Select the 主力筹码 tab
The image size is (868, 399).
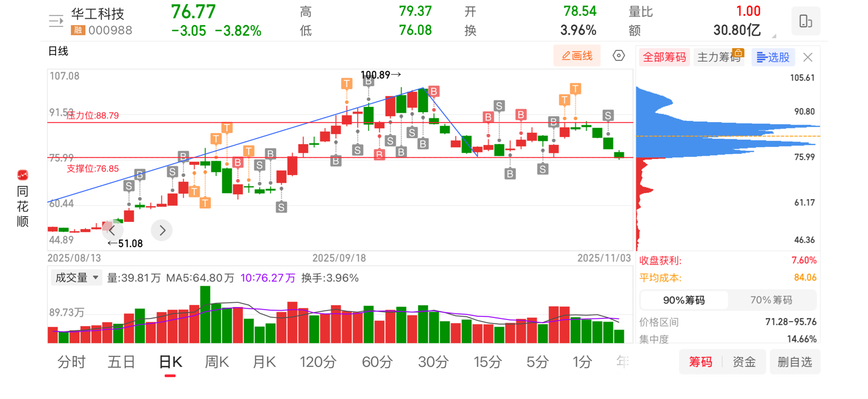pyautogui.click(x=719, y=57)
